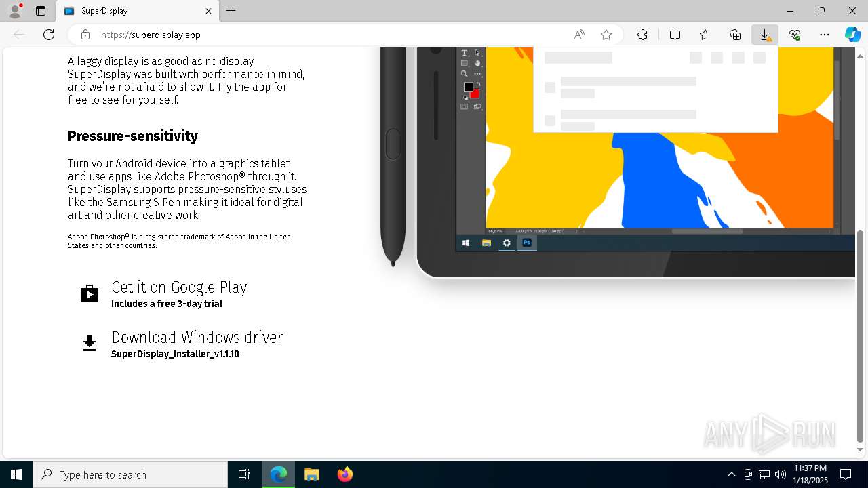
Task: Click Download Windows driver link
Action: coord(197,338)
